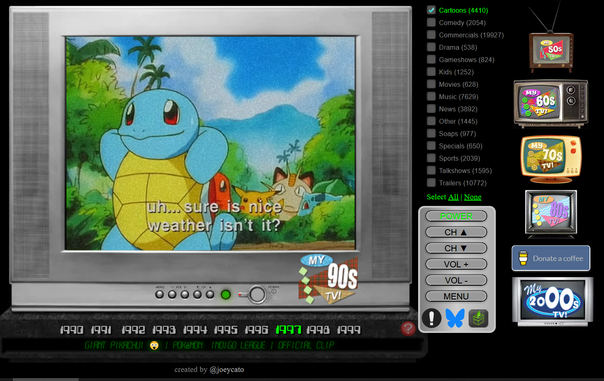604x381 pixels.
Task: Toggle the Talkshows (1595) checkbox
Action: (431, 171)
